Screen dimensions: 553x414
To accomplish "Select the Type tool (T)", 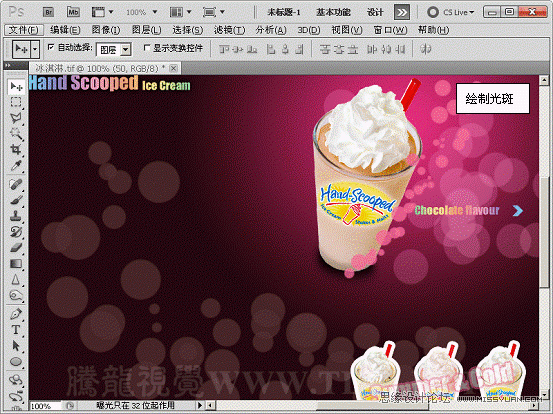I will point(16,329).
